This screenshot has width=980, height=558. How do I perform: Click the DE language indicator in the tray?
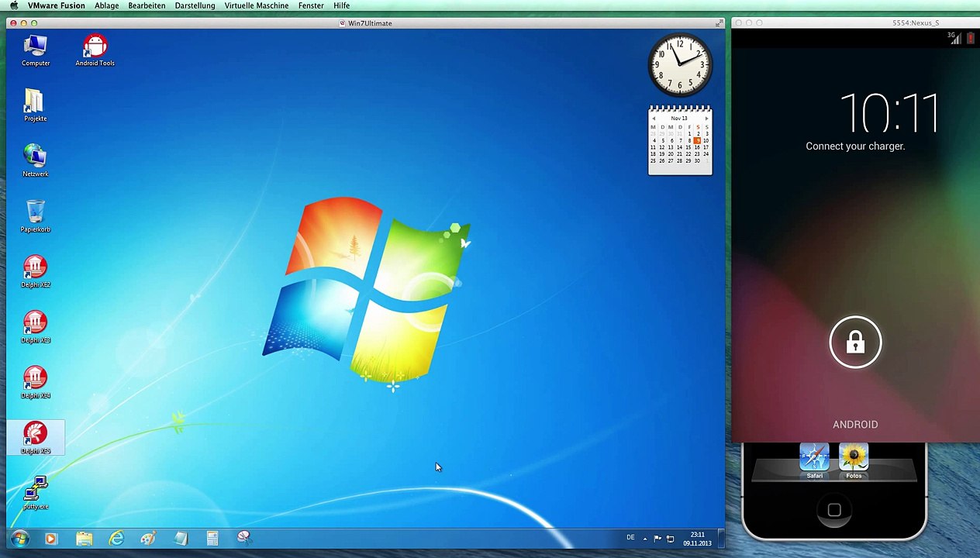[630, 538]
